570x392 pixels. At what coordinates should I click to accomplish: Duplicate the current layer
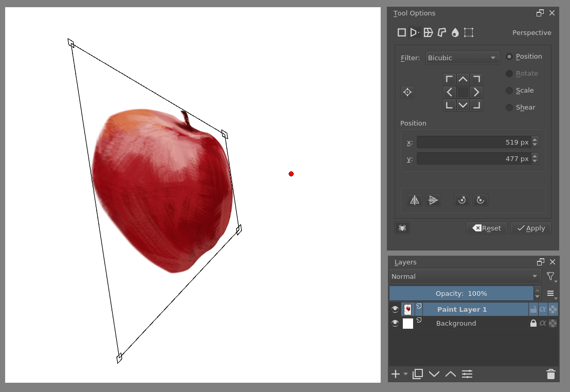click(417, 374)
